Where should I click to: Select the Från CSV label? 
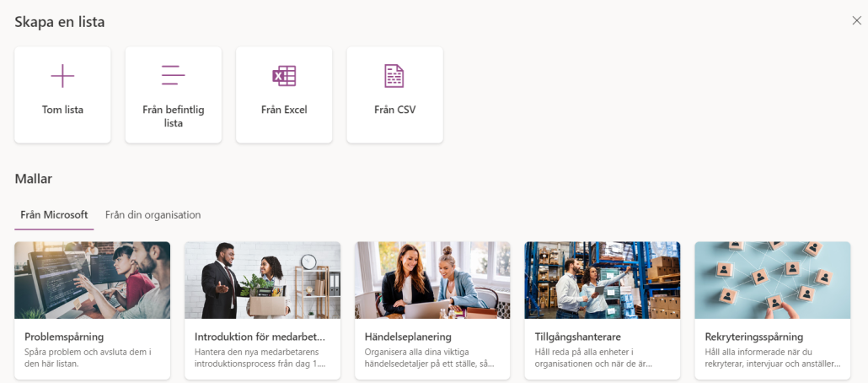coord(394,110)
